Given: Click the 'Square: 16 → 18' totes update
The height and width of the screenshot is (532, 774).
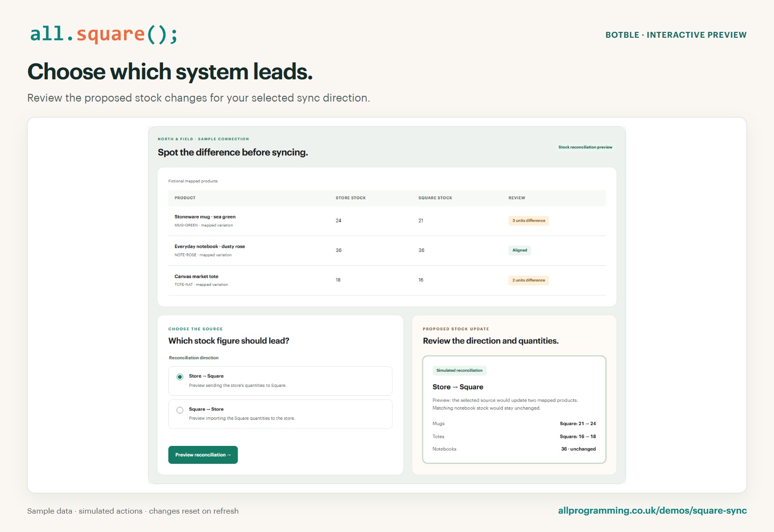Looking at the screenshot, I should tap(578, 436).
